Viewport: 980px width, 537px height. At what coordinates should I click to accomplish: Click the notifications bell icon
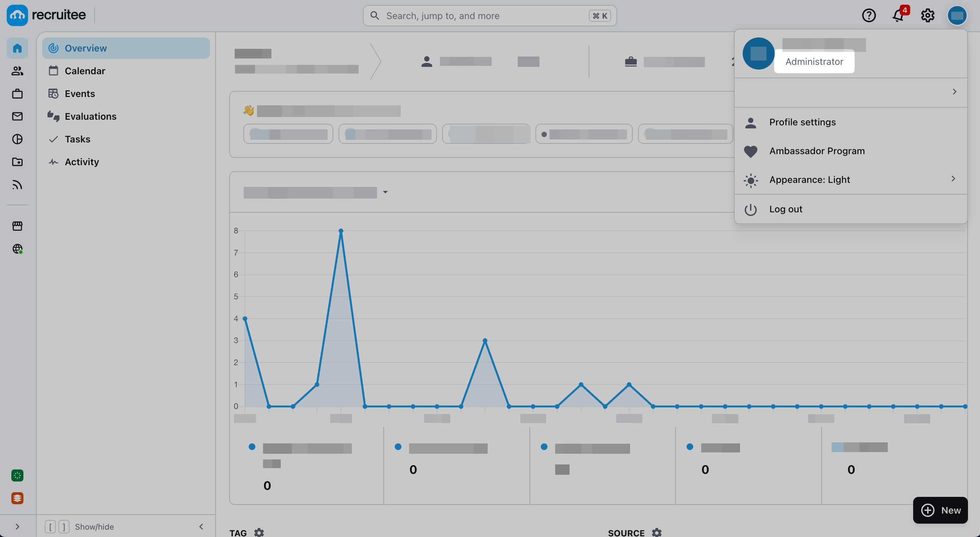898,16
